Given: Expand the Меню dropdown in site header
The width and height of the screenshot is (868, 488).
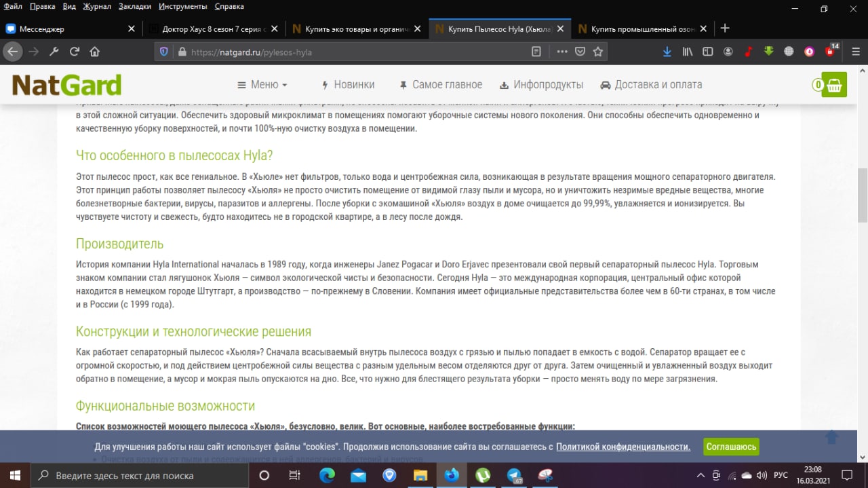Looking at the screenshot, I should point(262,85).
